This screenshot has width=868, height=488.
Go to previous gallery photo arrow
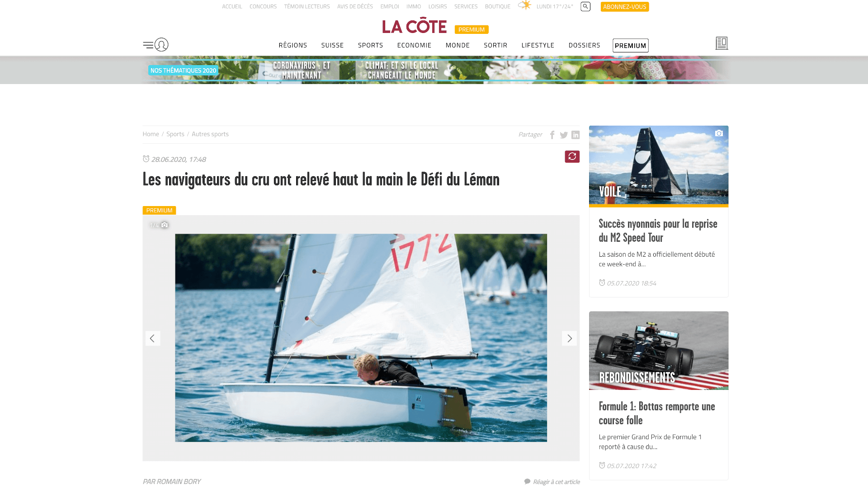pyautogui.click(x=153, y=338)
